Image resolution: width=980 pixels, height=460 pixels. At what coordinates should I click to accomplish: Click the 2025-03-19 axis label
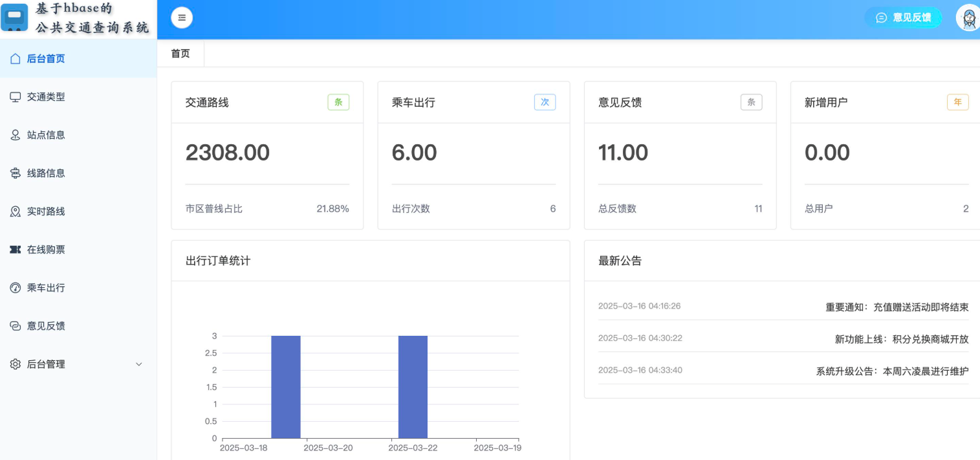[x=497, y=448]
